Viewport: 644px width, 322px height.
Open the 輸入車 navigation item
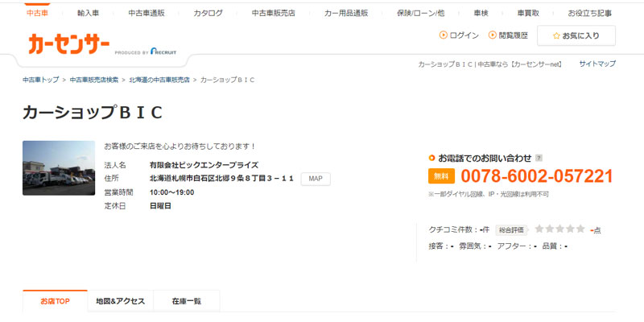(88, 14)
